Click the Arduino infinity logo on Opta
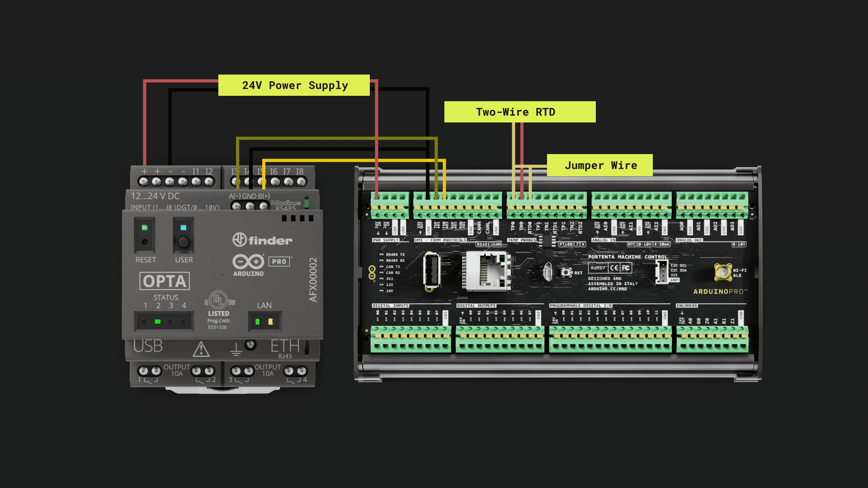 pos(248,261)
